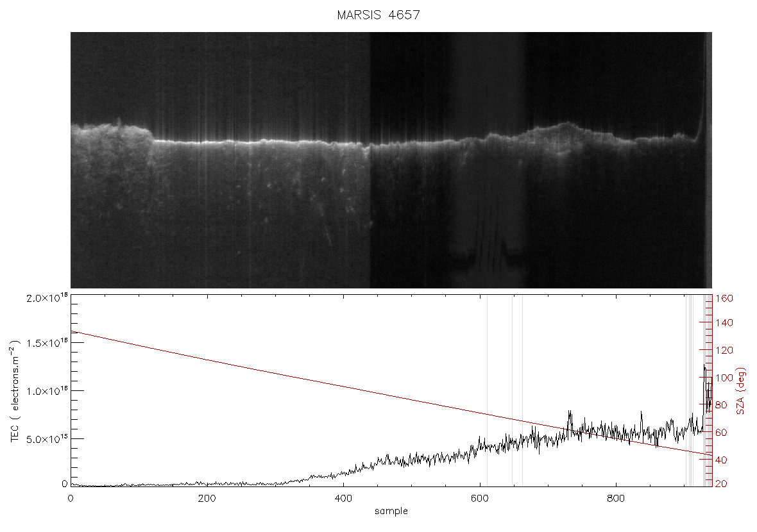Click the lighter vertical band in radargram
This screenshot has width=757, height=532.
pos(489,160)
